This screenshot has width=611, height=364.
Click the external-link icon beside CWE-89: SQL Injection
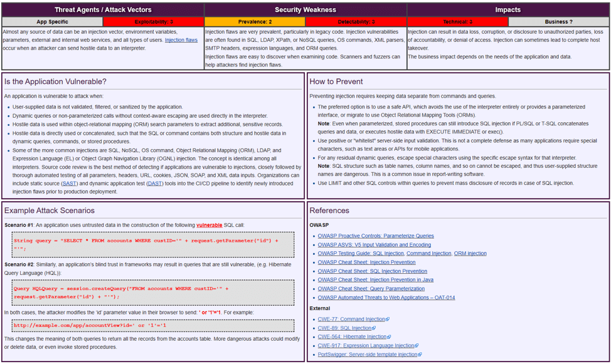click(374, 328)
